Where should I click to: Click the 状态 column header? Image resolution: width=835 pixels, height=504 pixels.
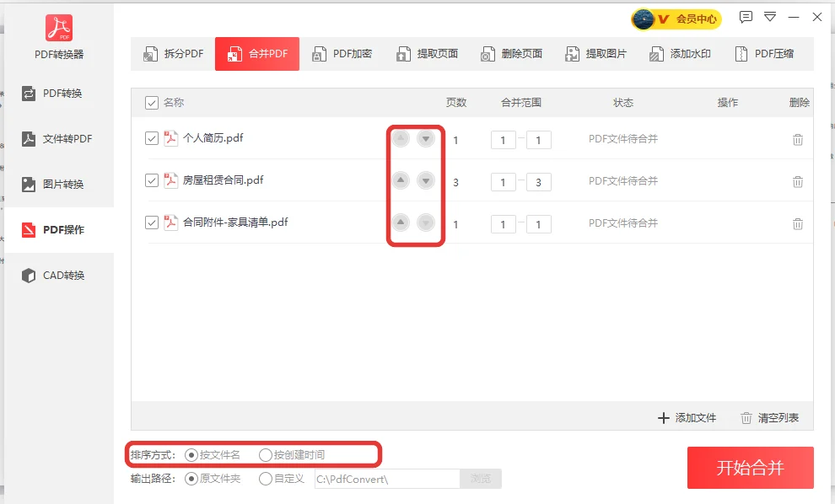coord(623,103)
